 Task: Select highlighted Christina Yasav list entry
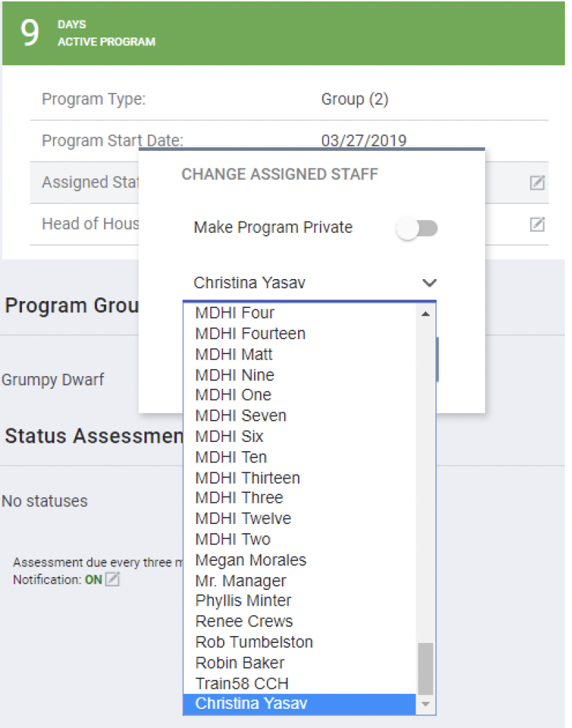coord(251,704)
